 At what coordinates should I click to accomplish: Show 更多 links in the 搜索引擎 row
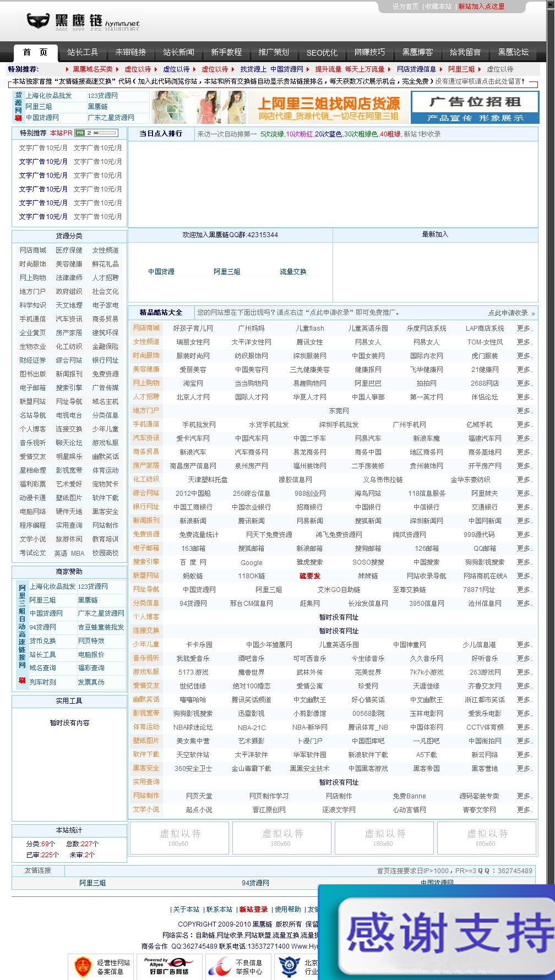tap(524, 562)
